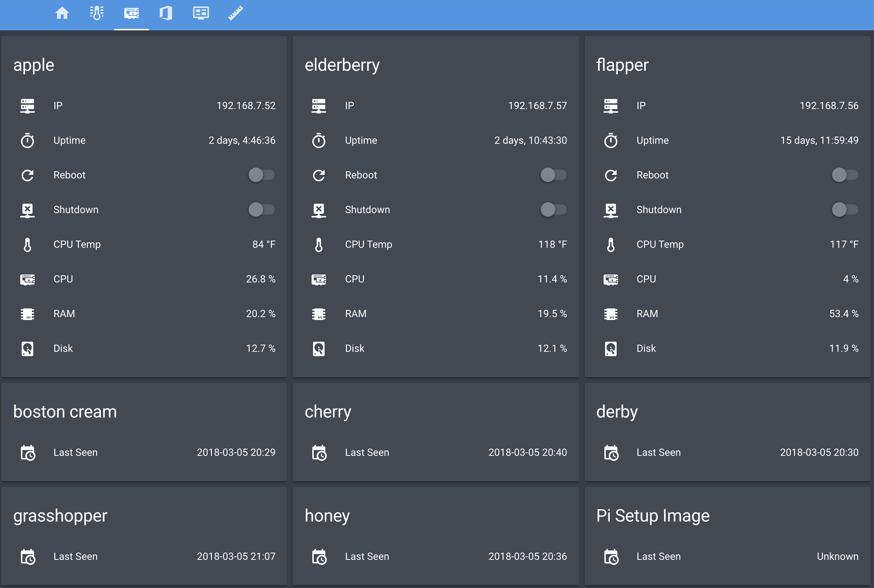Screen dimensions: 874x588
Task: Click boston cream Last Seen calendar icon
Action: point(28,453)
